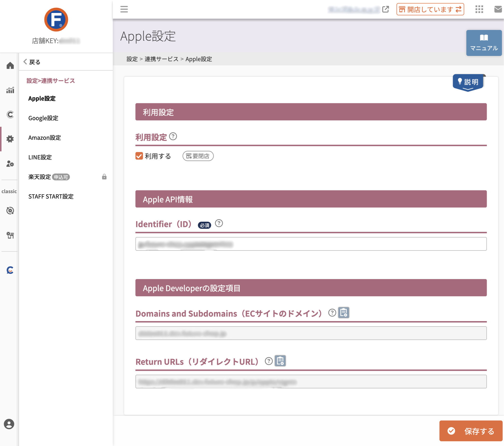
Task: Open the マニュアル manual button
Action: 484,43
